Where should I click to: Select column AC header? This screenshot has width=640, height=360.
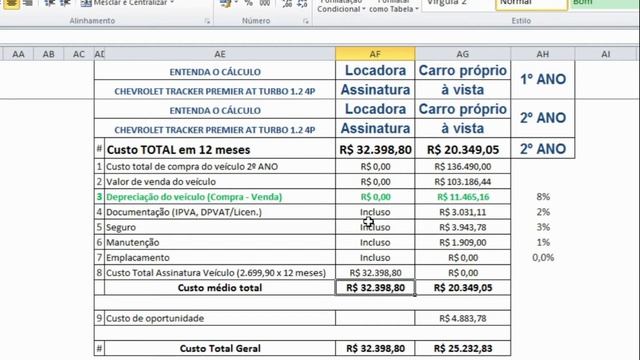click(x=79, y=54)
